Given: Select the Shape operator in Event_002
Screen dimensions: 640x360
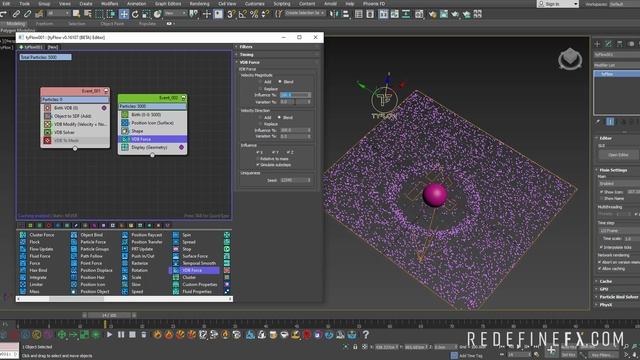Looking at the screenshot, I should pyautogui.click(x=152, y=131).
